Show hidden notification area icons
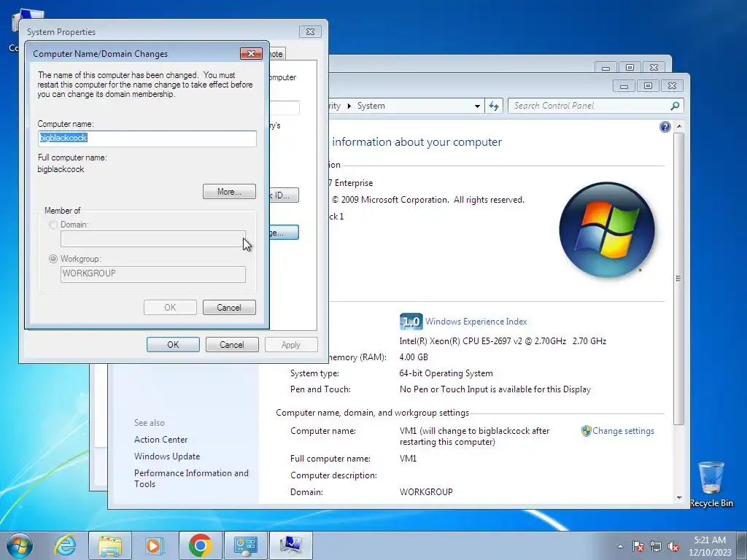Viewport: 747px width, 560px height. [620, 547]
